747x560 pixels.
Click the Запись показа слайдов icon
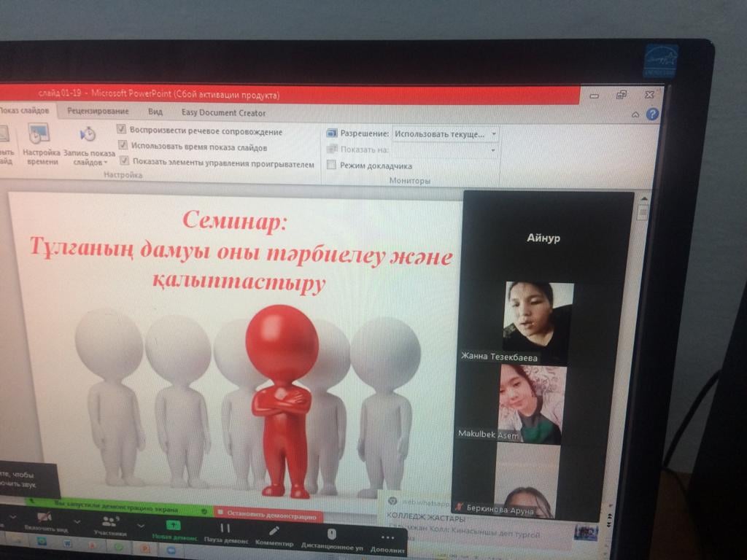click(88, 135)
